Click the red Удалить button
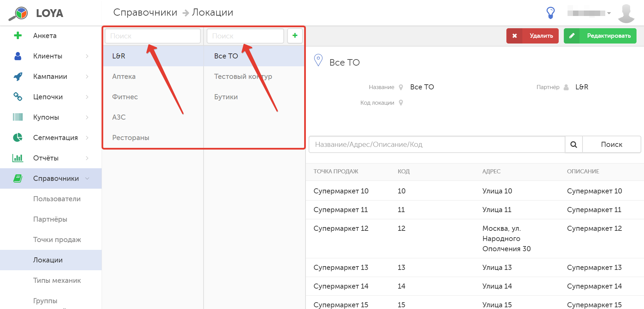The width and height of the screenshot is (644, 309). [533, 36]
